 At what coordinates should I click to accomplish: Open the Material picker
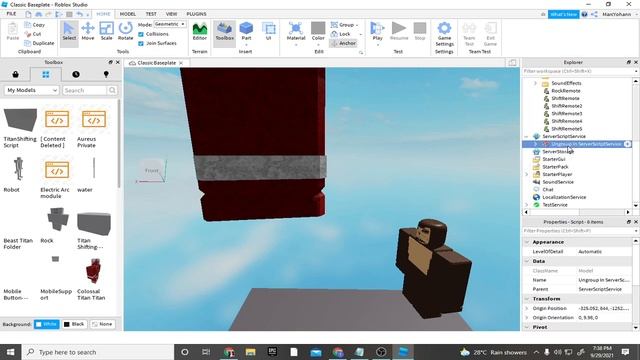[296, 32]
